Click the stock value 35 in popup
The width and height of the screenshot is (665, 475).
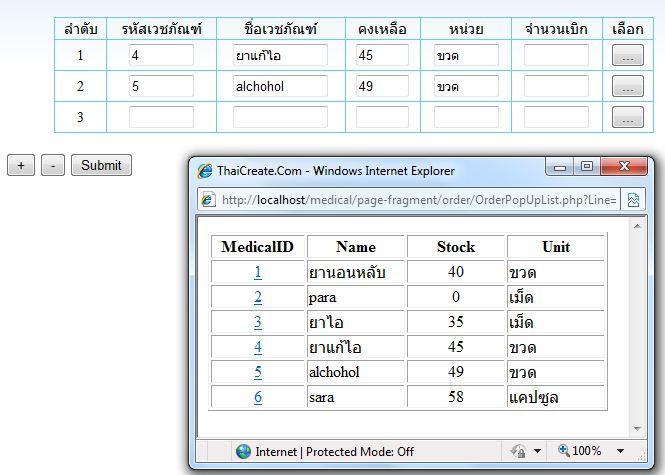456,322
